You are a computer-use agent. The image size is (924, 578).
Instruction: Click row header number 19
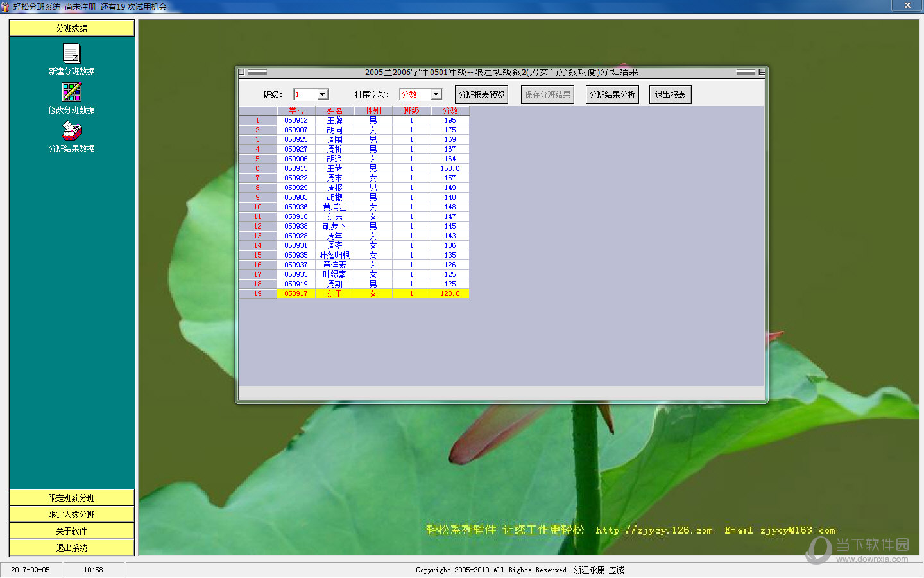pyautogui.click(x=257, y=293)
